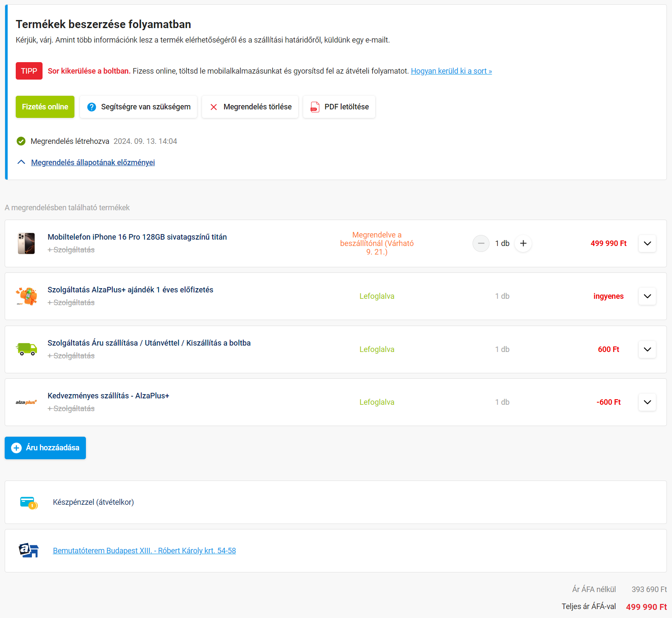Click the total 499 990 Ft with ÁFA

click(646, 607)
